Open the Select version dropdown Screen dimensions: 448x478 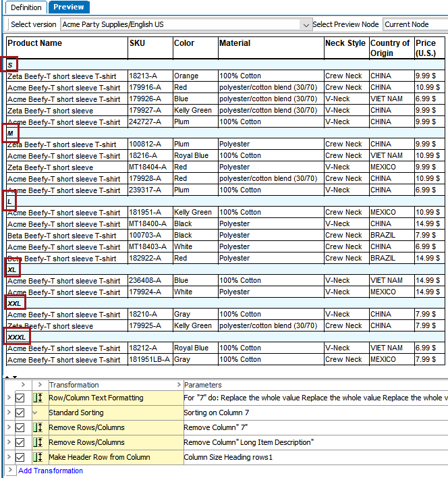pos(306,24)
